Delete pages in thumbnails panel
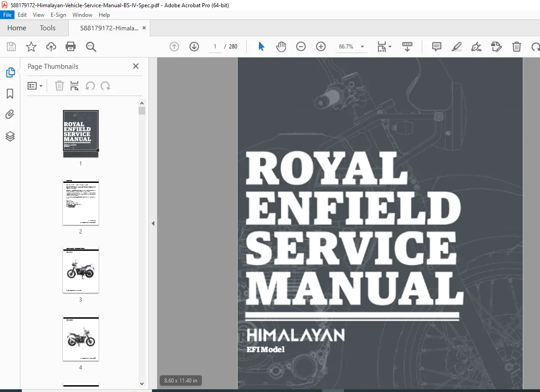Viewport: 540px width, 392px height. pos(60,86)
